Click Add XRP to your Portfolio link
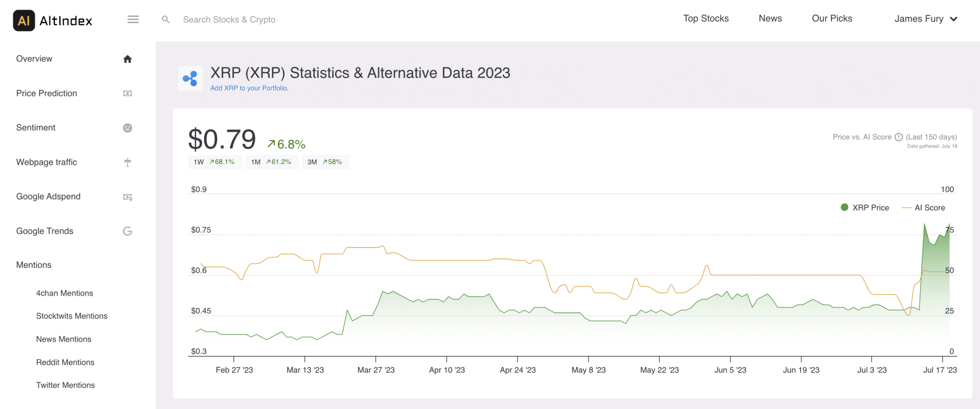980x409 pixels. pos(248,88)
